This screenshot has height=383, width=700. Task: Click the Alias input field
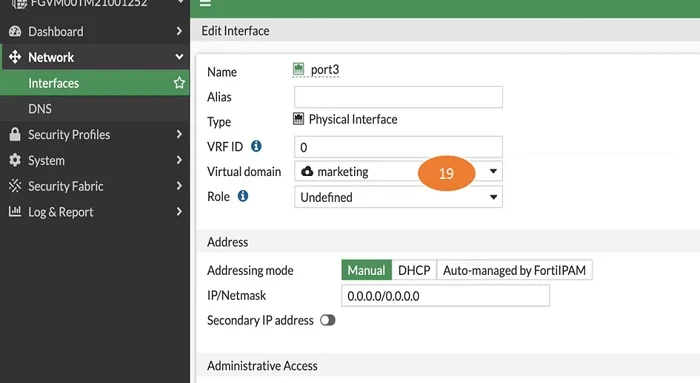[398, 97]
